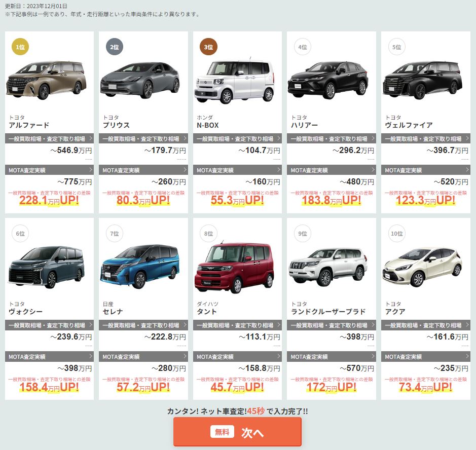This screenshot has width=476, height=450.
Task: Click the 無料 label on button
Action: 222,431
